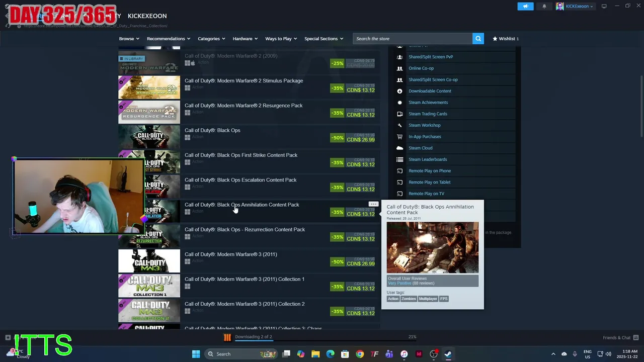Focus the Search the store field
This screenshot has height=362, width=644.
click(413, 39)
